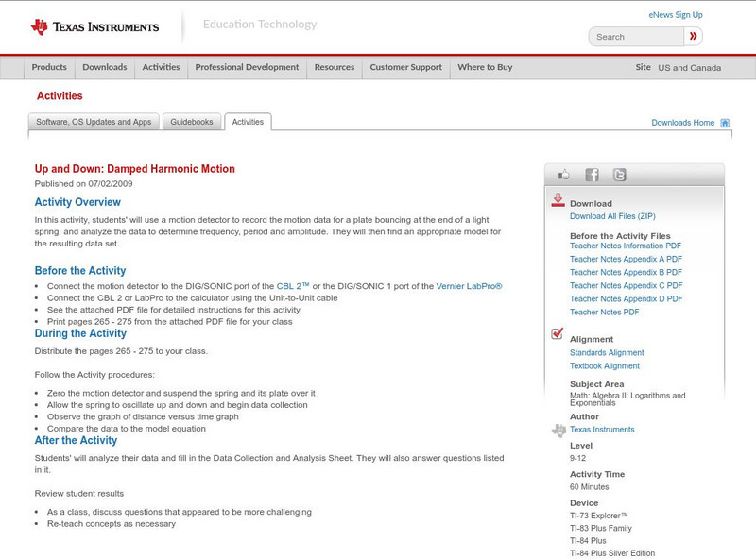This screenshot has width=756, height=559.
Task: Open the Textbook Alignment link
Action: pyautogui.click(x=605, y=366)
